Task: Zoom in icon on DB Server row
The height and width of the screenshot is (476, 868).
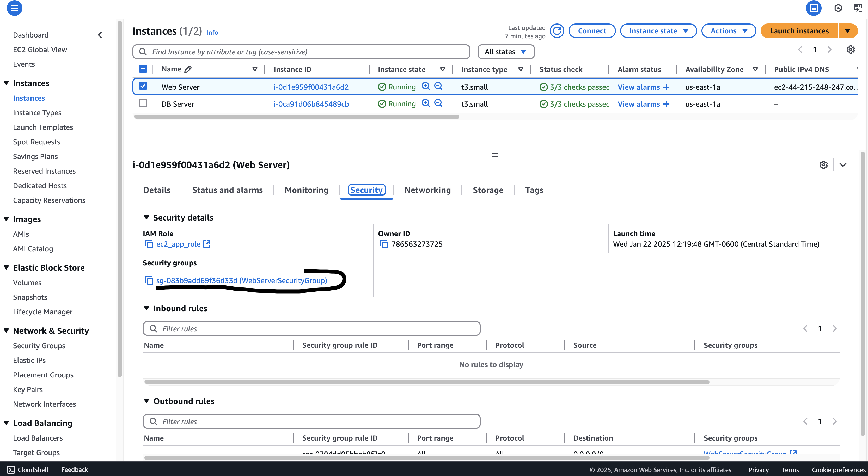Action: (x=426, y=103)
